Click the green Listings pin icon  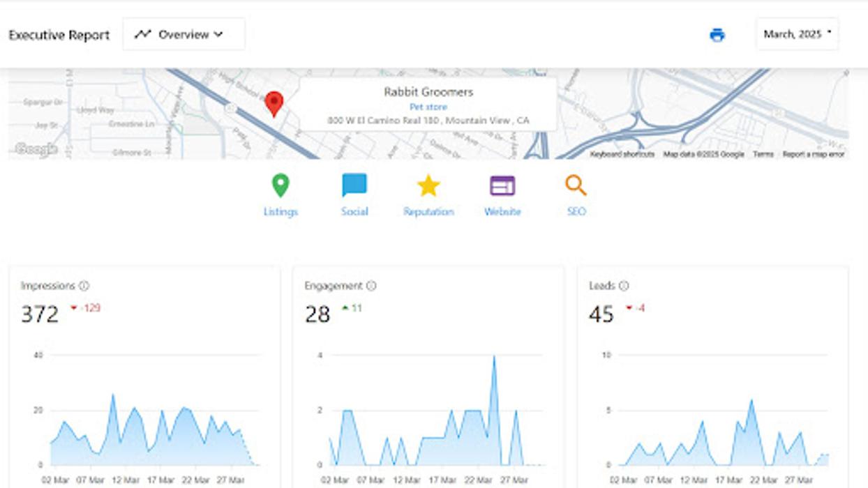[x=280, y=186]
